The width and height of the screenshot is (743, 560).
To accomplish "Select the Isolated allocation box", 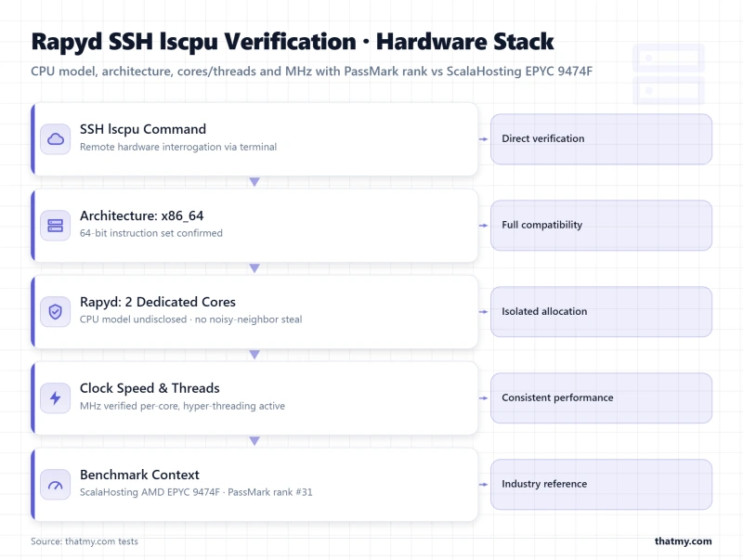I will click(601, 312).
